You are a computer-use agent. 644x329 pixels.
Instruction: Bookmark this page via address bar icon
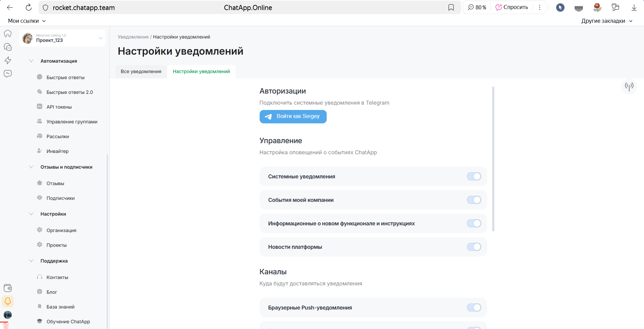(x=451, y=7)
